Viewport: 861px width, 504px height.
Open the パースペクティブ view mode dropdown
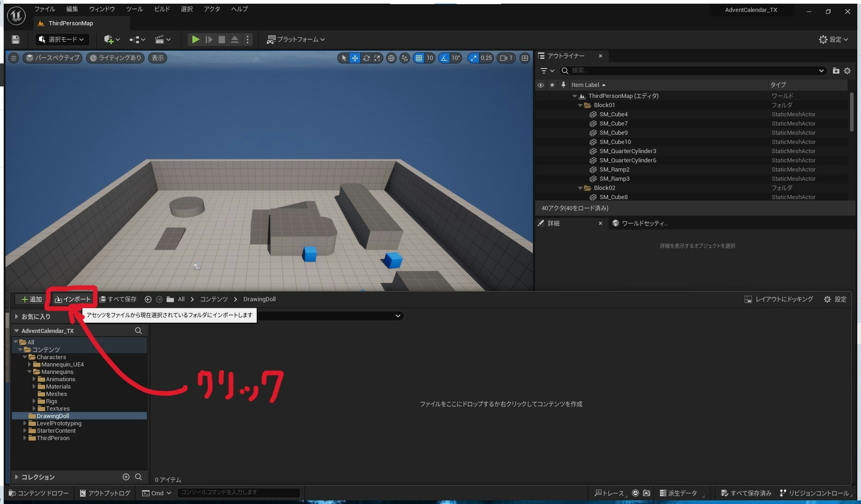52,58
